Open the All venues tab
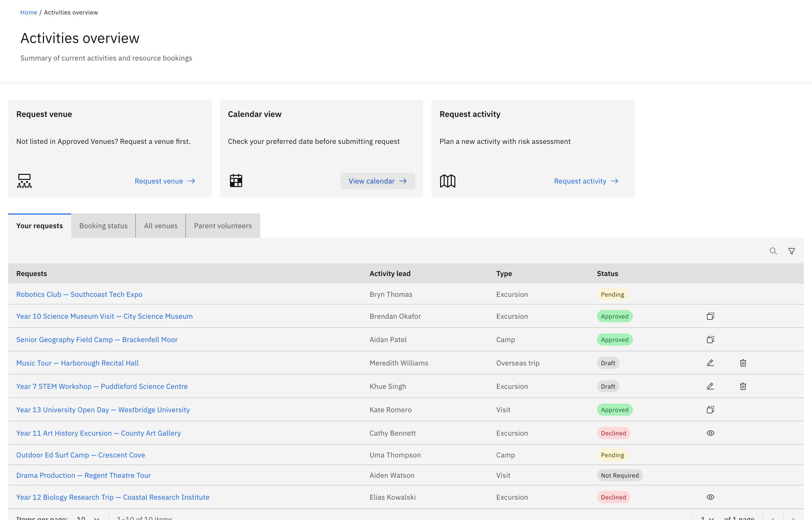812x520 pixels. [x=161, y=225]
